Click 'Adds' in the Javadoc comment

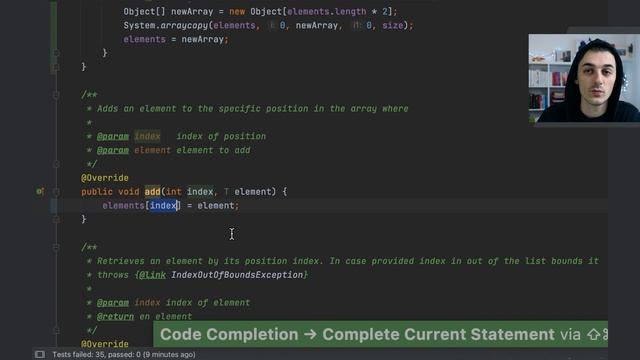[x=107, y=109]
